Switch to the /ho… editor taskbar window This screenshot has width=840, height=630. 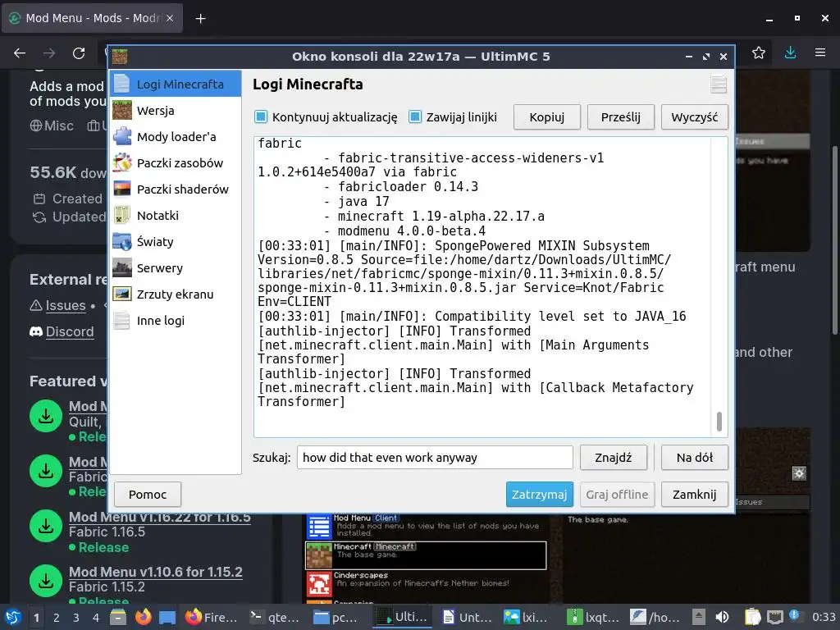pyautogui.click(x=655, y=617)
